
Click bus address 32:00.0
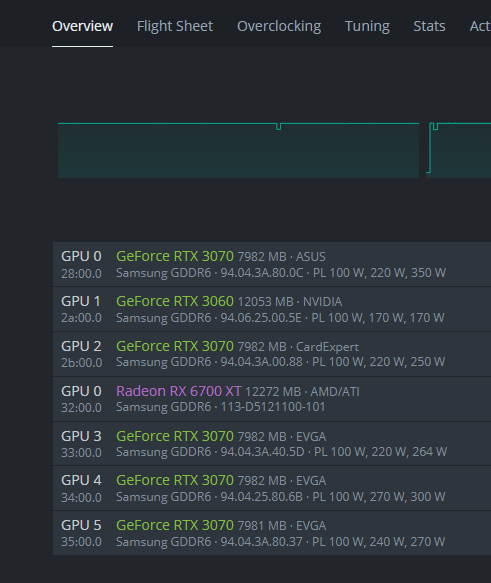(x=81, y=408)
